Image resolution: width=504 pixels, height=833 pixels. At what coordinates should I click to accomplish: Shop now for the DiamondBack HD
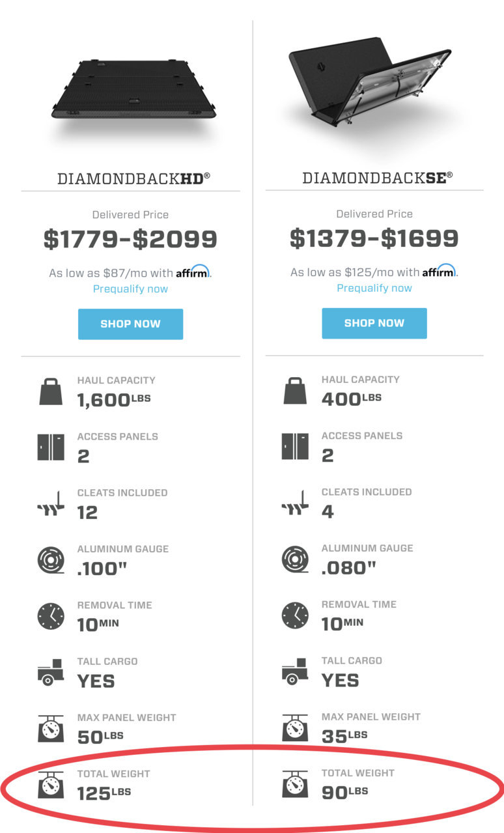(x=130, y=324)
